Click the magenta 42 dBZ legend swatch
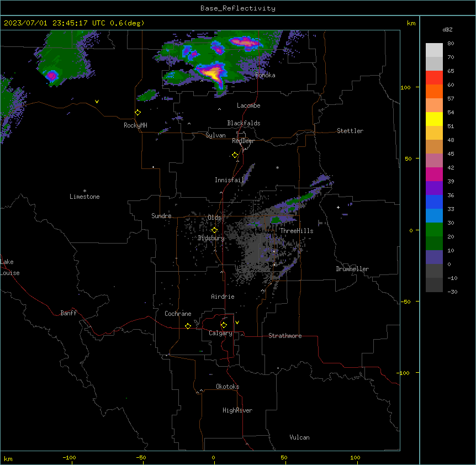Viewport: 476px width, 465px height. point(434,175)
